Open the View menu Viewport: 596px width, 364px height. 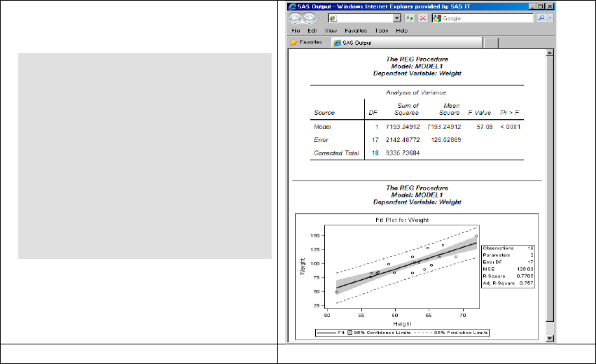pyautogui.click(x=331, y=31)
